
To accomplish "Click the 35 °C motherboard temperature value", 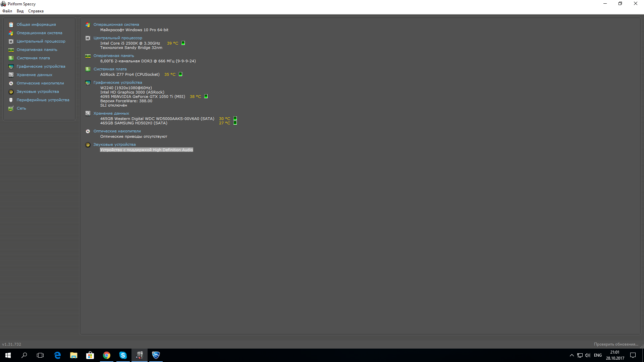I will click(x=170, y=74).
